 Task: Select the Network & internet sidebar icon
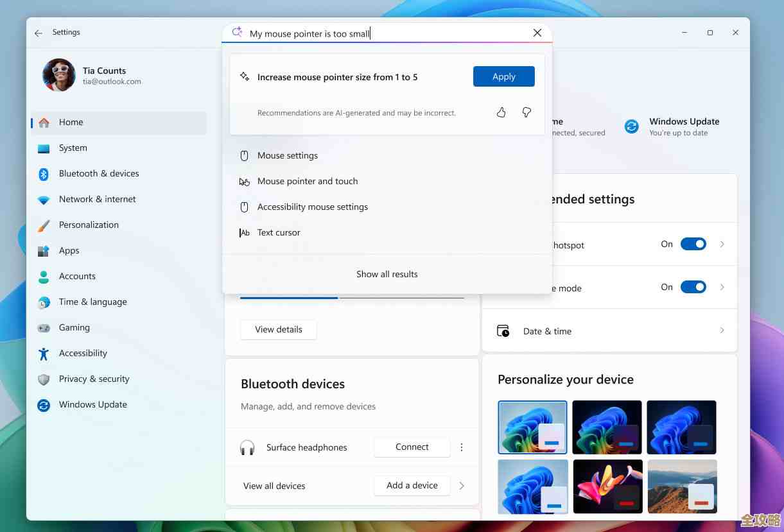44,199
